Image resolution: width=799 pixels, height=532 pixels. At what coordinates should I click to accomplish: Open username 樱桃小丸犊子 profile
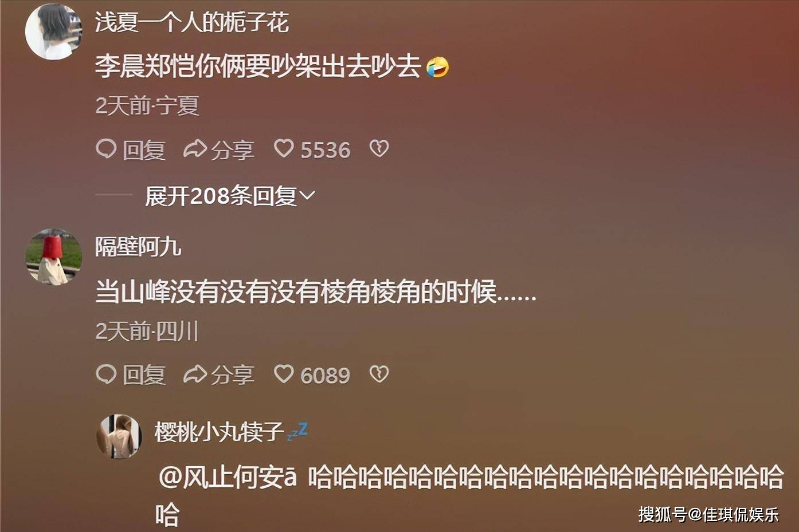[219, 431]
